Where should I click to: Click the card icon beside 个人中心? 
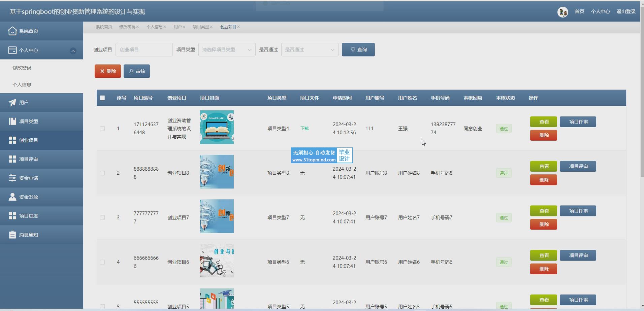pos(12,50)
